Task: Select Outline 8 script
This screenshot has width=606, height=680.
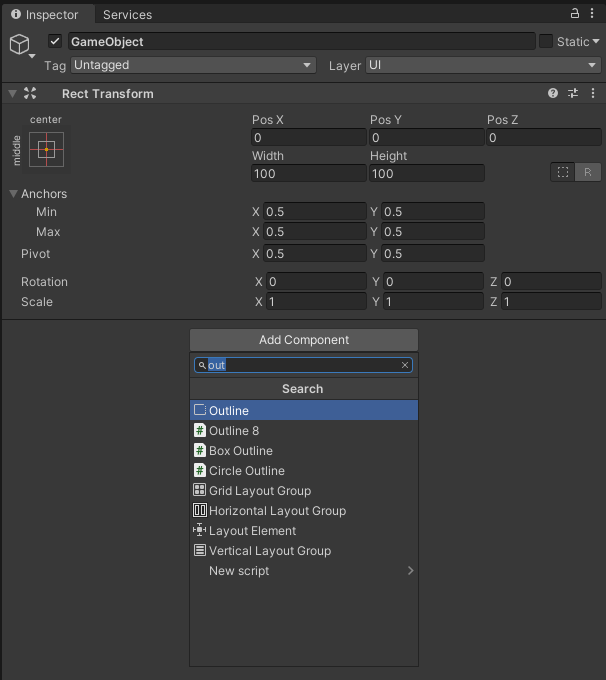Action: point(304,431)
